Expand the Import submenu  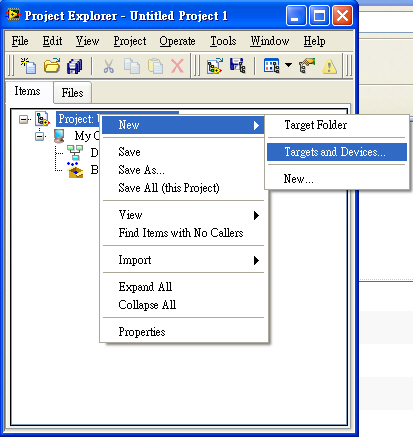183,260
